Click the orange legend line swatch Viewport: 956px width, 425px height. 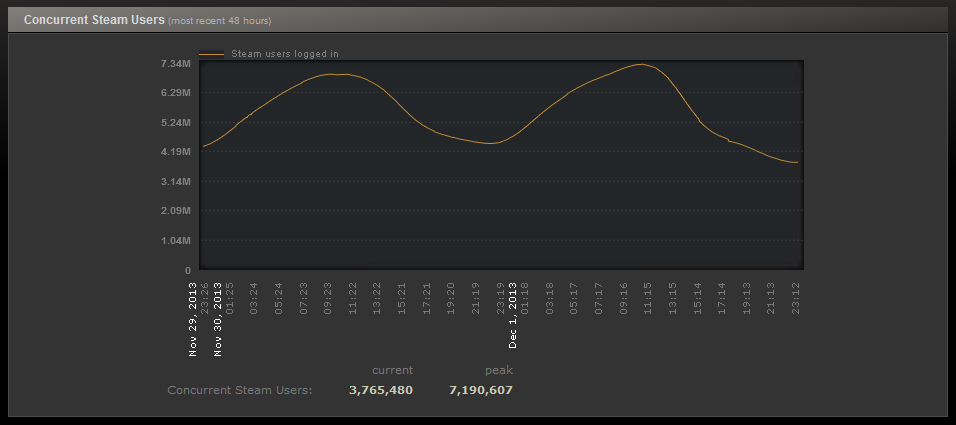(x=211, y=54)
